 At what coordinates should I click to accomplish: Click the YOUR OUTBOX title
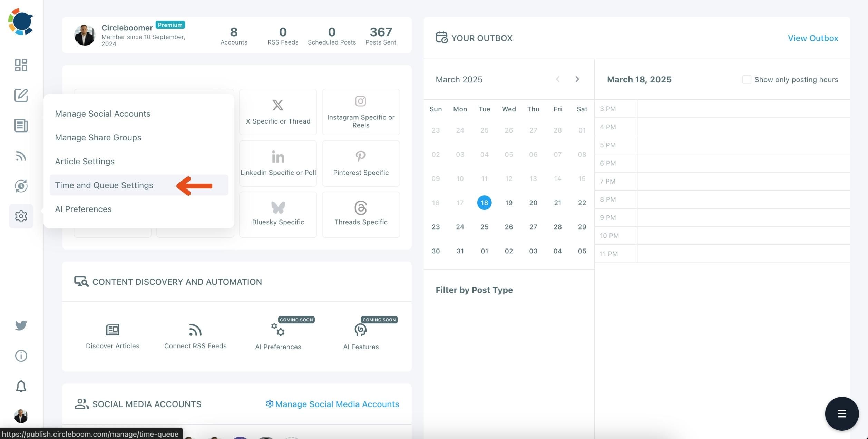tap(482, 38)
